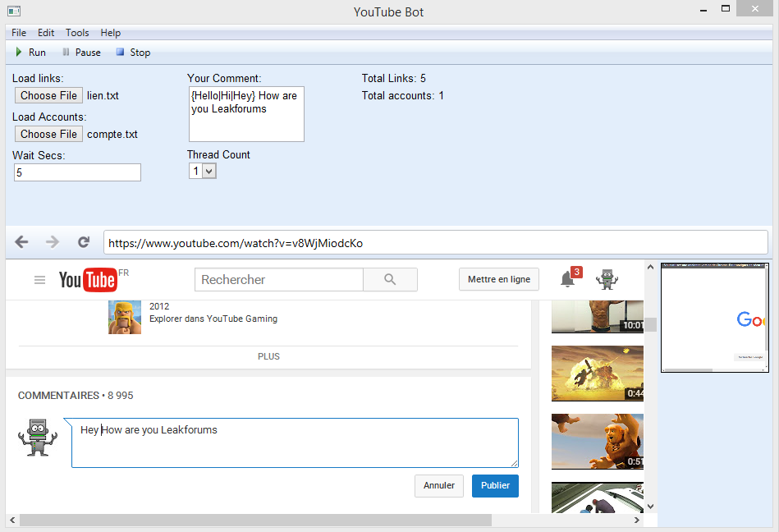Image resolution: width=779 pixels, height=532 pixels.
Task: Open the YouTube hamburger guide menu
Action: 39,280
